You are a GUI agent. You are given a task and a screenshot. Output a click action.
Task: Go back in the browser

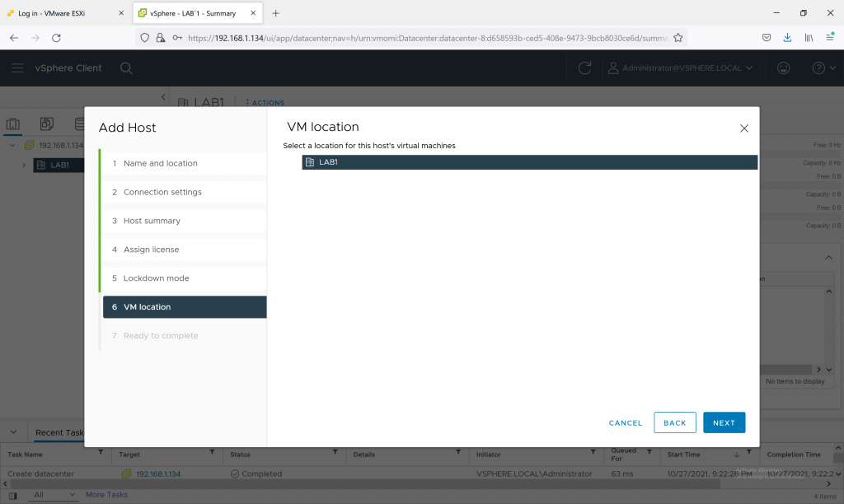coord(14,38)
